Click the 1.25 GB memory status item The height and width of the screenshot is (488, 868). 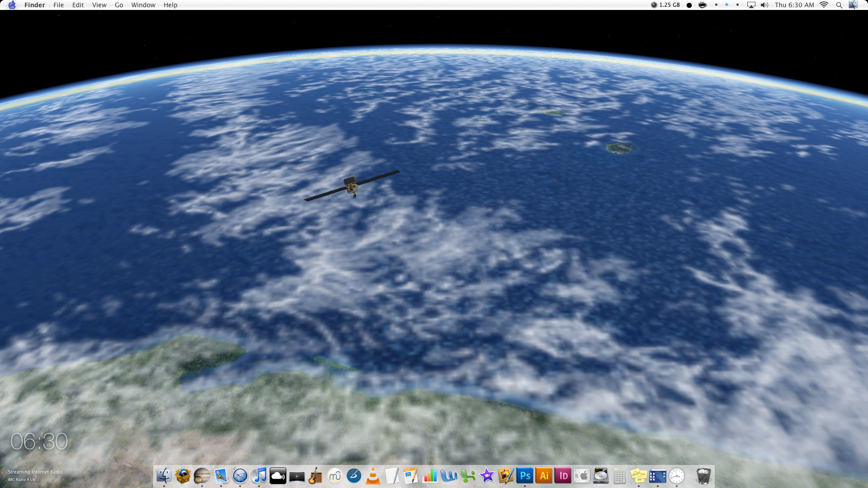click(665, 5)
